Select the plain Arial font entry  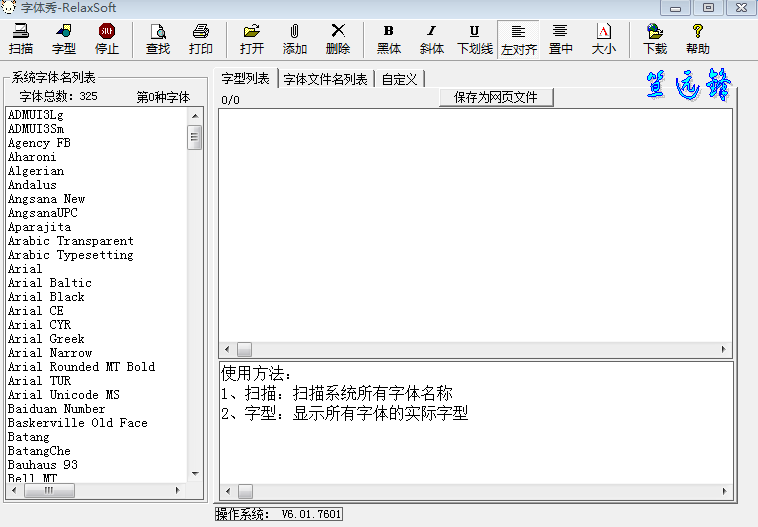click(25, 269)
